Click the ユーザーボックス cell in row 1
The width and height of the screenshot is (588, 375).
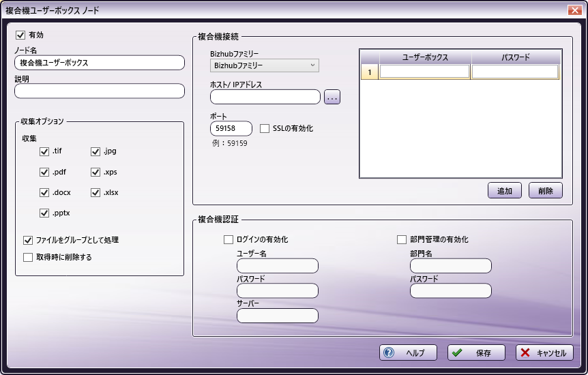[x=424, y=72]
